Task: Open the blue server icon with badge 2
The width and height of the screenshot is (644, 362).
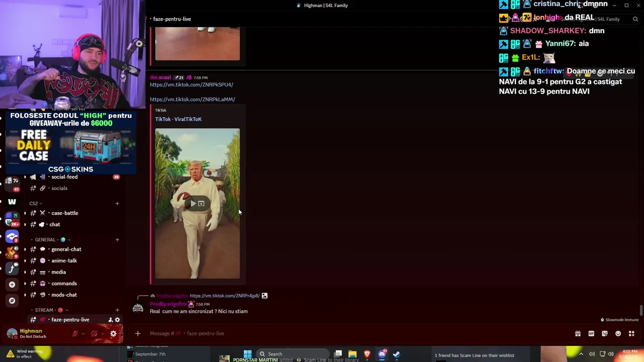Action: (x=12, y=236)
